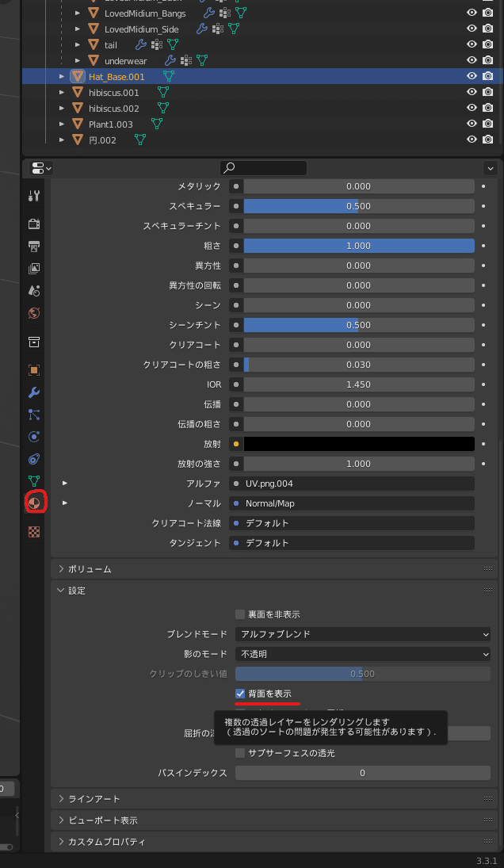The height and width of the screenshot is (868, 504).
Task: Open the Output properties printer icon
Action: click(34, 246)
